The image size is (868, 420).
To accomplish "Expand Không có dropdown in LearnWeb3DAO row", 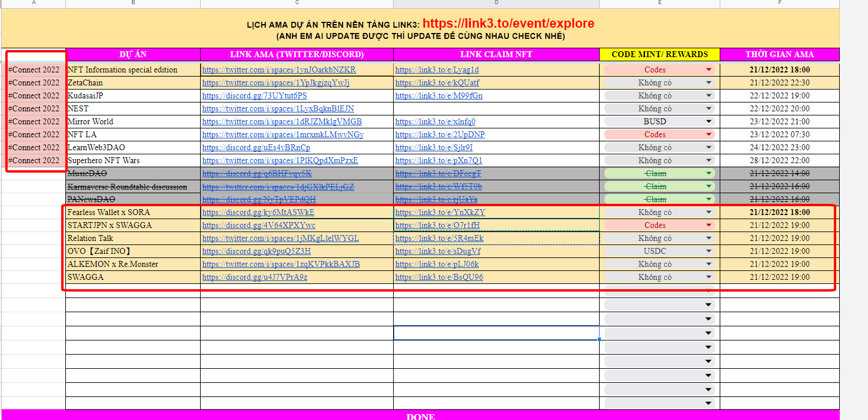I will pos(709,147).
